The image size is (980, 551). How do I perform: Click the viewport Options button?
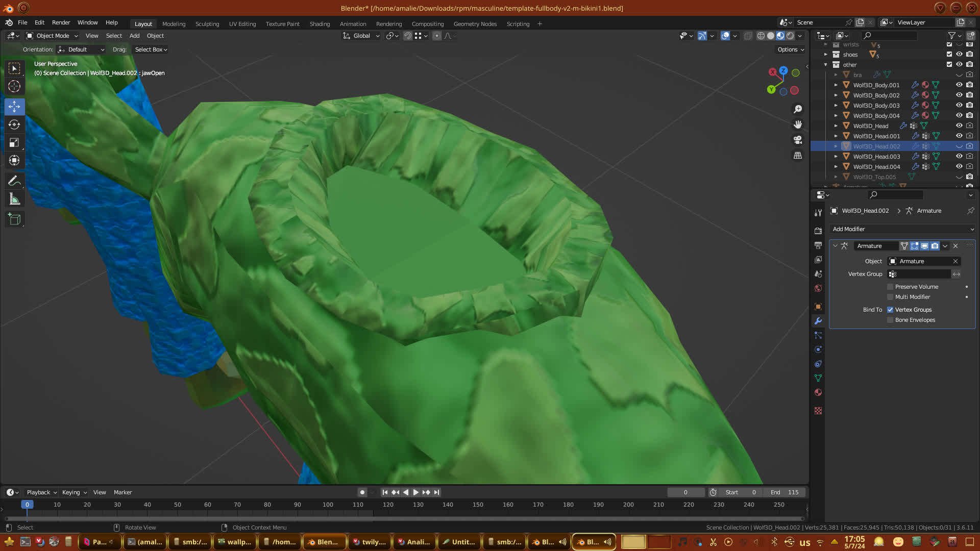(x=790, y=49)
